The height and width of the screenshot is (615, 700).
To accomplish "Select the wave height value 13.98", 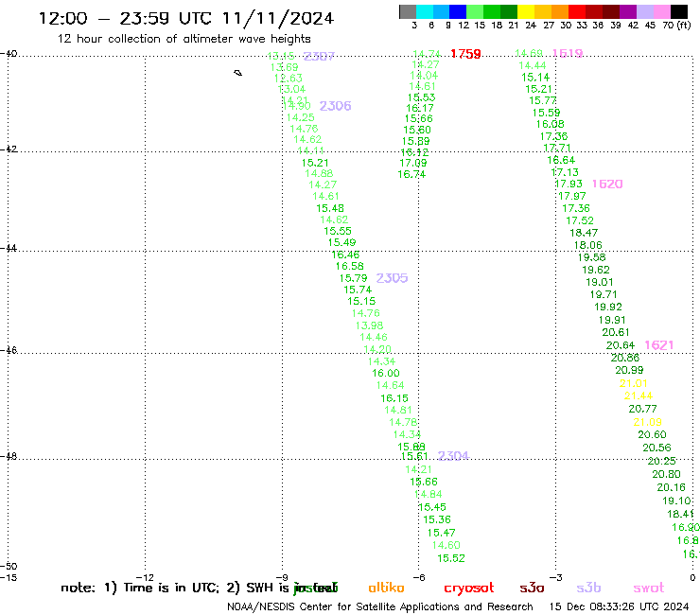I will click(x=369, y=325).
